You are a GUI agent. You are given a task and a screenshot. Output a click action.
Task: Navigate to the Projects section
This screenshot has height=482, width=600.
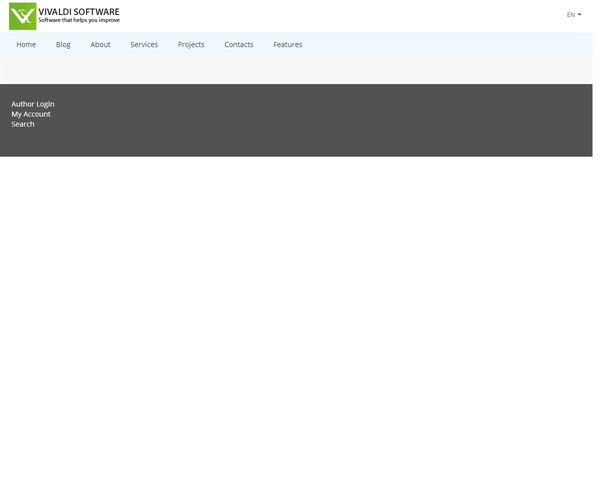click(191, 44)
